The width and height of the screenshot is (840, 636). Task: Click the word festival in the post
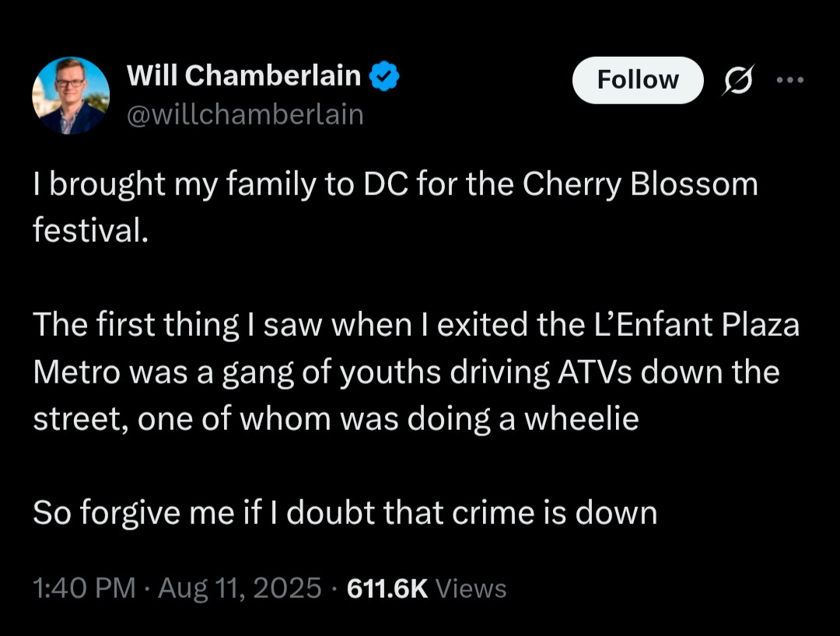pos(88,232)
